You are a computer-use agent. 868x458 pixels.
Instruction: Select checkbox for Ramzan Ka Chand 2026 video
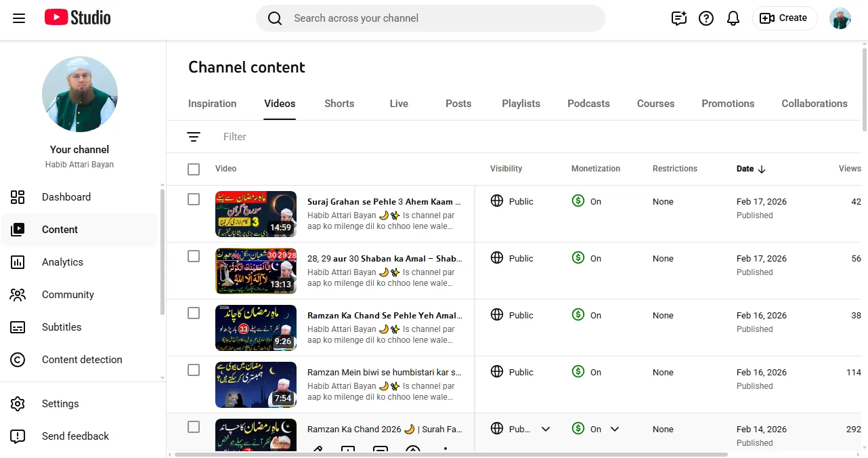194,427
